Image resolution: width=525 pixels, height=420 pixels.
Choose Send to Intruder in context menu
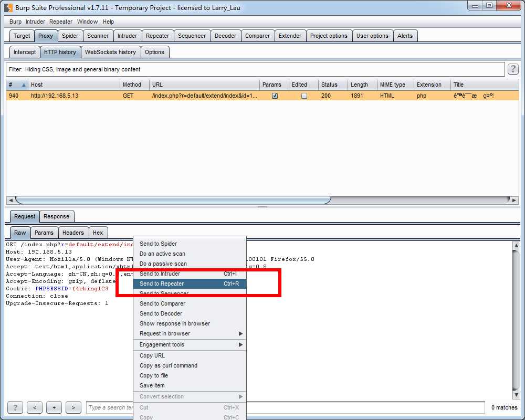coord(190,274)
